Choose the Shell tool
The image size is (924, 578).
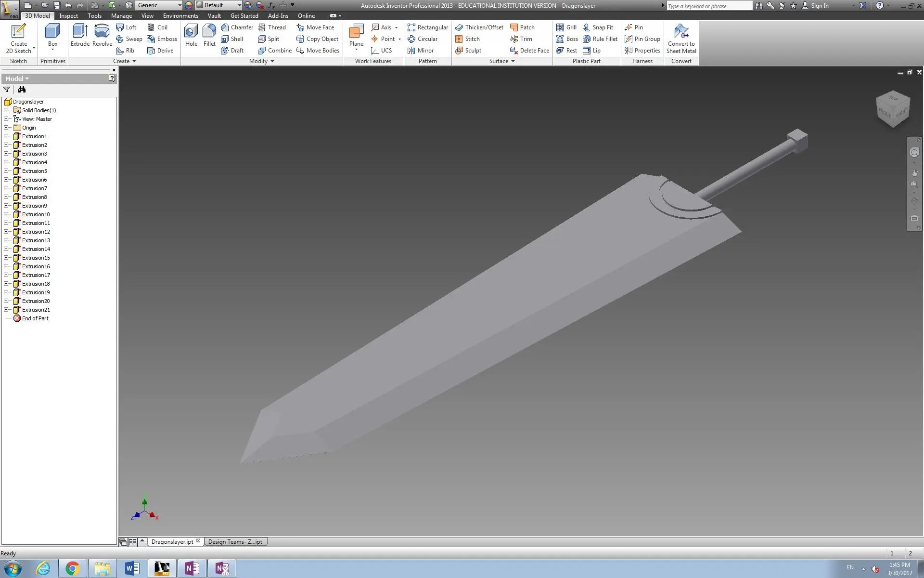click(x=232, y=39)
